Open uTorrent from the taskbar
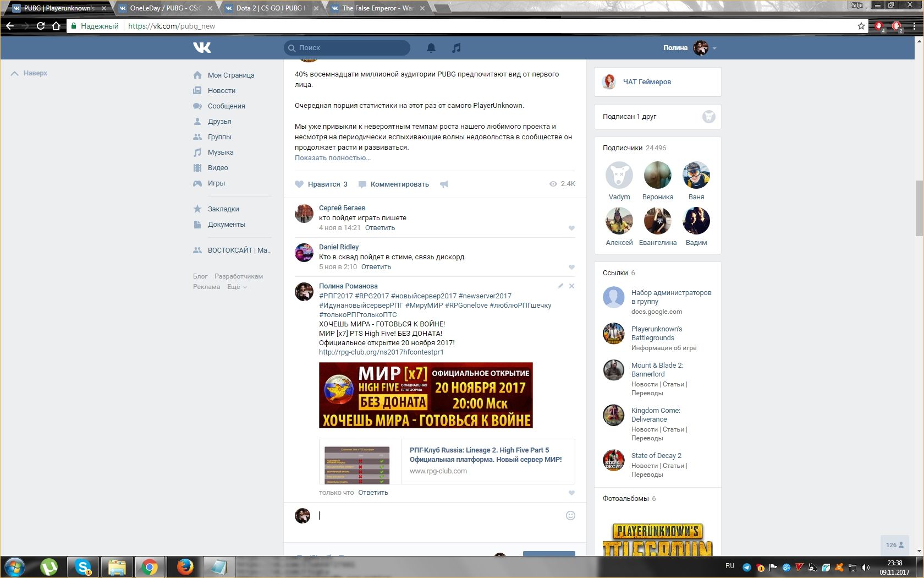The width and height of the screenshot is (924, 578). click(50, 566)
